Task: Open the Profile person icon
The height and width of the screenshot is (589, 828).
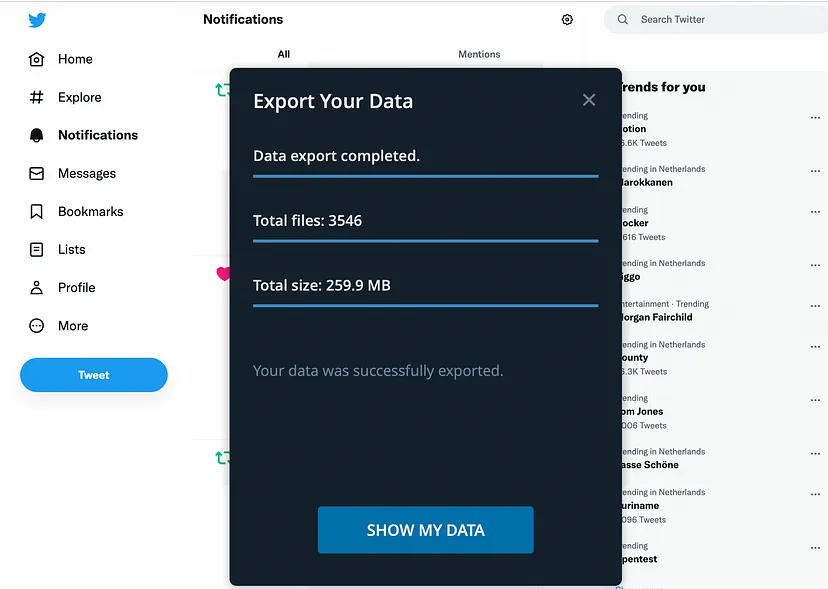Action: [x=36, y=287]
